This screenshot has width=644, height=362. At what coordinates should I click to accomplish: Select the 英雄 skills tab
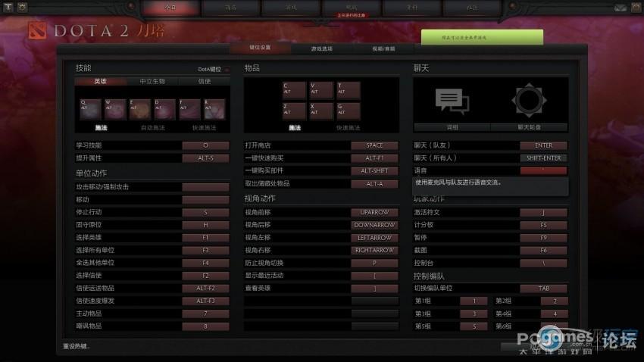(101, 81)
